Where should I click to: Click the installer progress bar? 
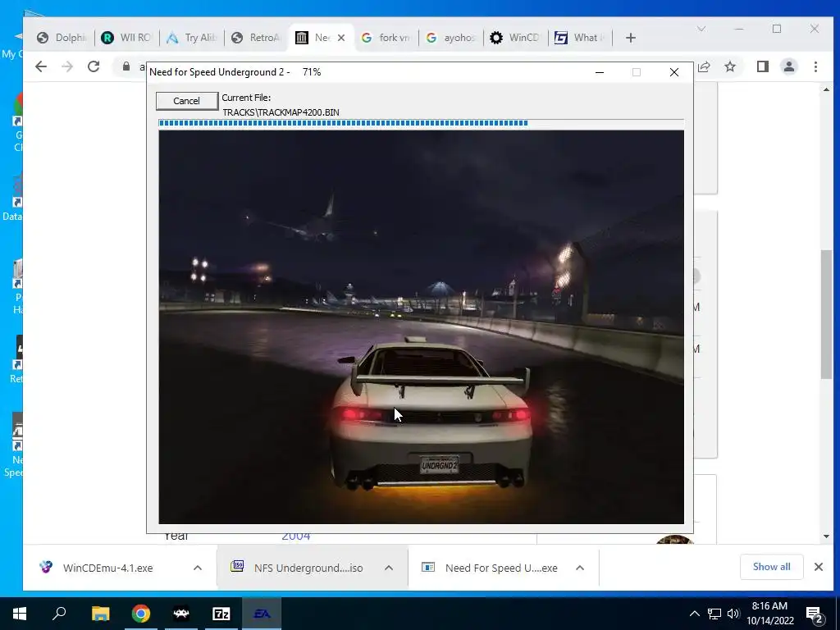pos(421,123)
